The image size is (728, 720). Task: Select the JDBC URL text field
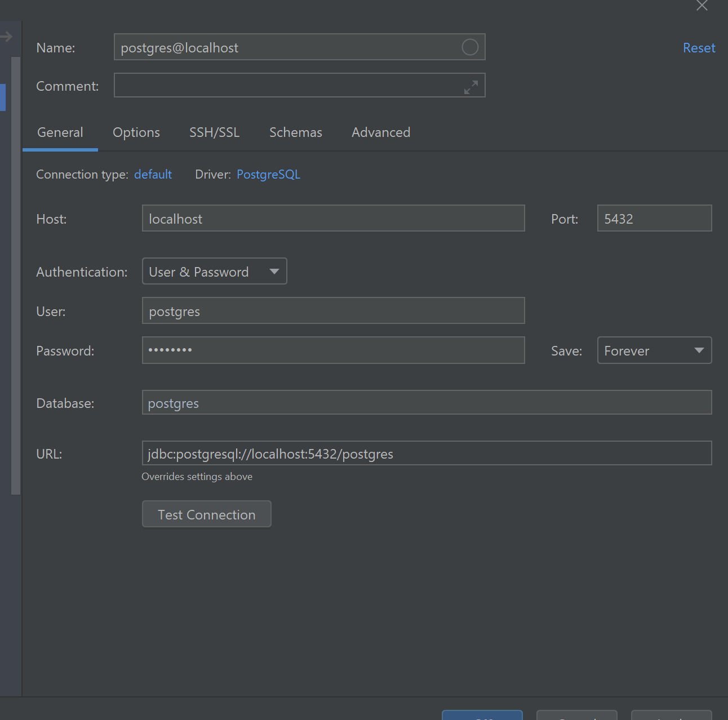click(427, 454)
